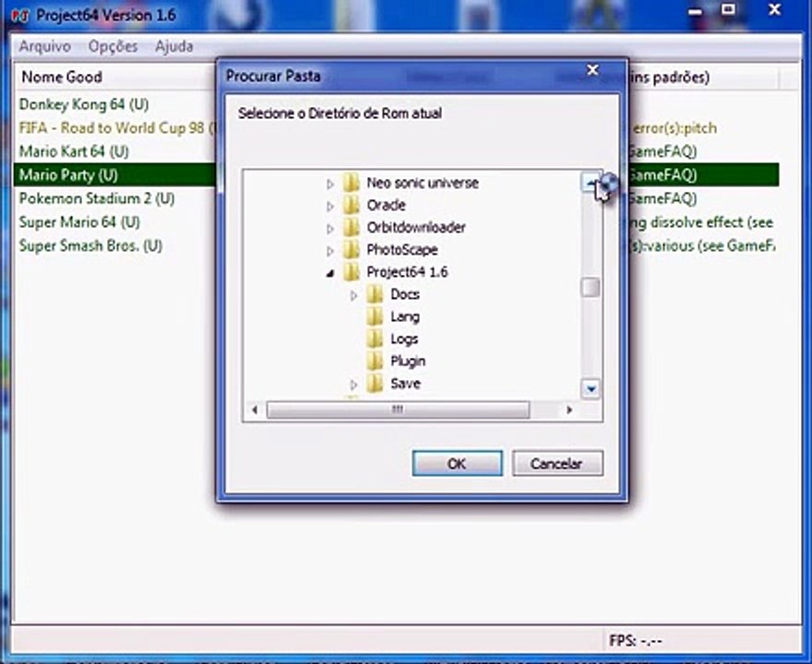Select the Save folder name
The image size is (812, 664).
click(405, 383)
